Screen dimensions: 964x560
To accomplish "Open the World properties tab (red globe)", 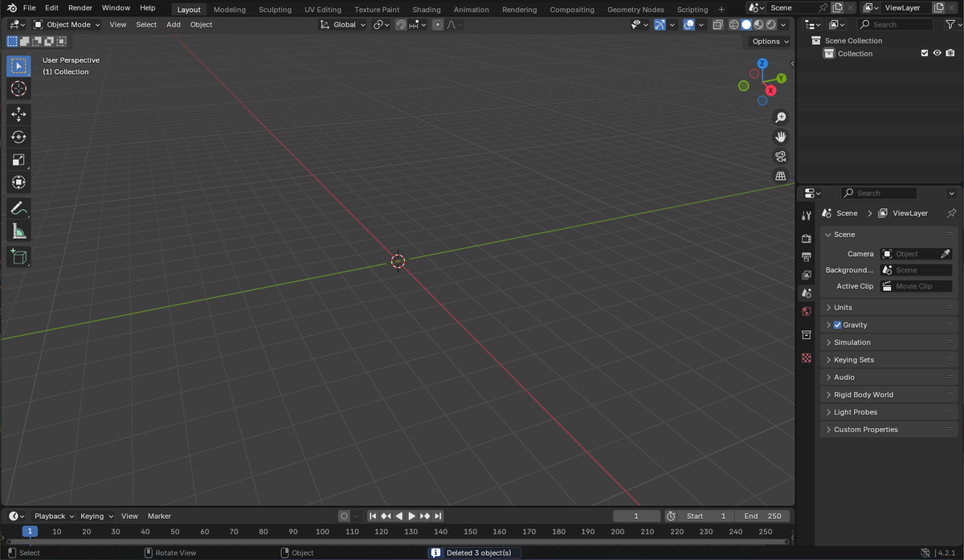I will pos(807,311).
